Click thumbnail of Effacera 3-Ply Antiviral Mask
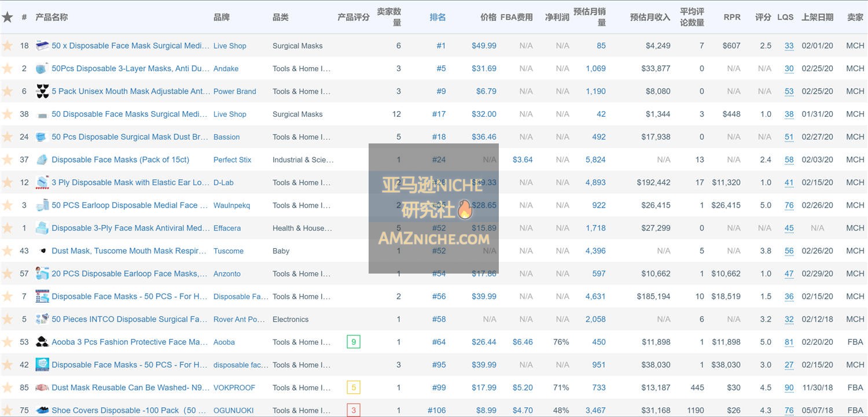 (42, 228)
